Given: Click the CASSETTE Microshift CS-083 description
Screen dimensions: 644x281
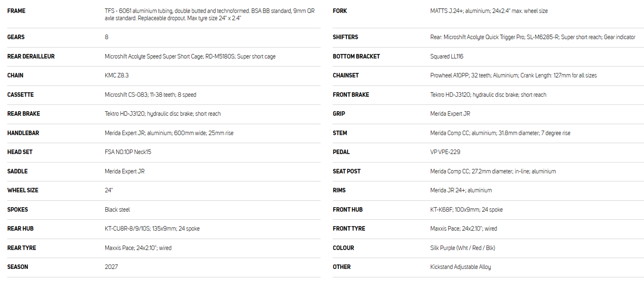Looking at the screenshot, I should pyautogui.click(x=150, y=95).
